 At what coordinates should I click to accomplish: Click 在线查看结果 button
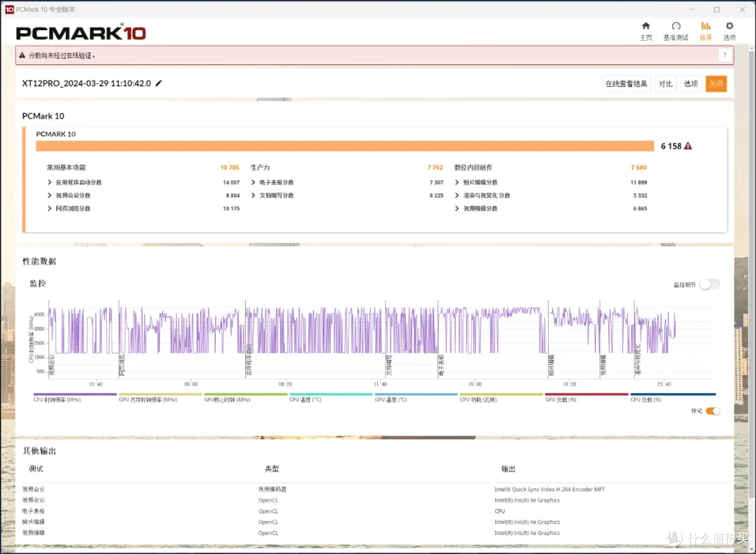click(x=626, y=84)
